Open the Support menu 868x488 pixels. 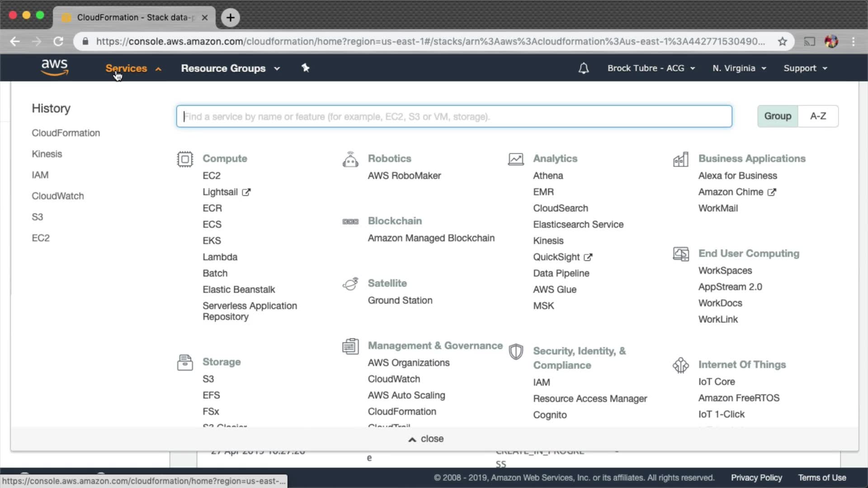point(805,68)
